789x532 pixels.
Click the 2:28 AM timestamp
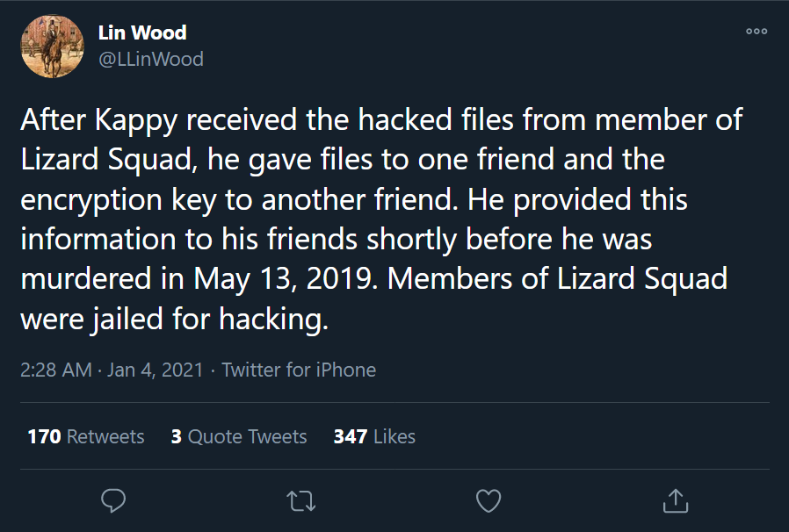click(56, 370)
